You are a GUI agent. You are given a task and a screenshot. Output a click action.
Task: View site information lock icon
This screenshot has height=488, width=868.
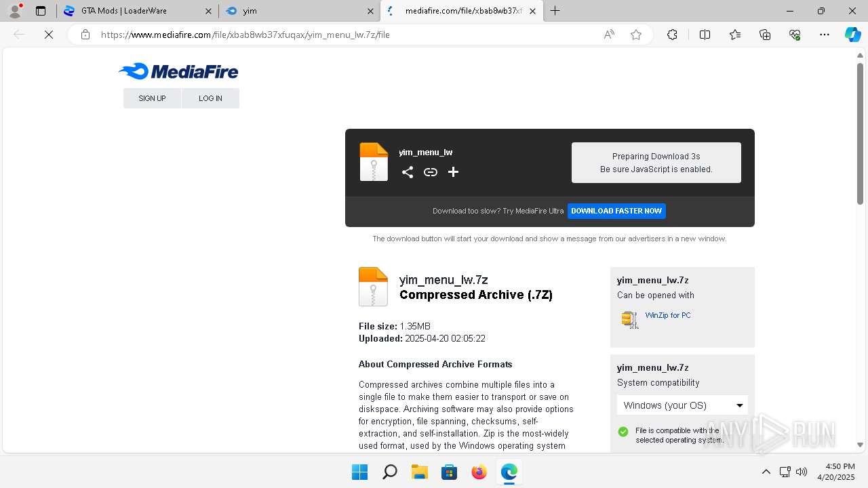85,35
